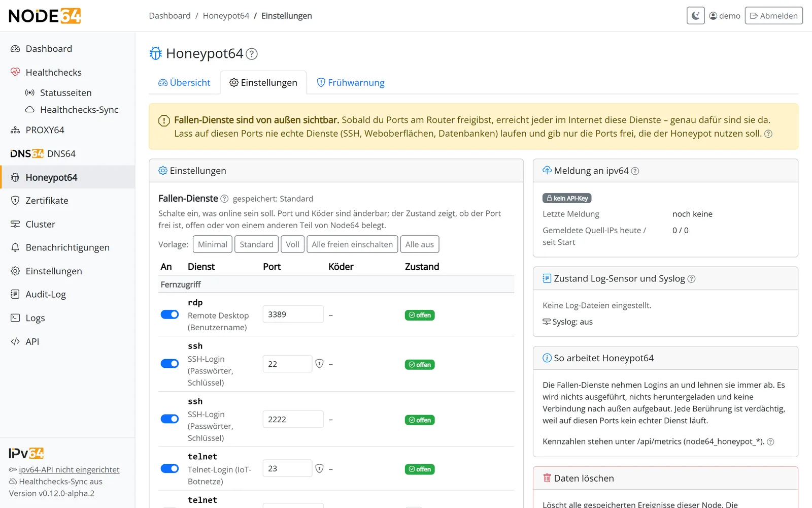Switch off telnet port 23 toggle

(x=170, y=468)
